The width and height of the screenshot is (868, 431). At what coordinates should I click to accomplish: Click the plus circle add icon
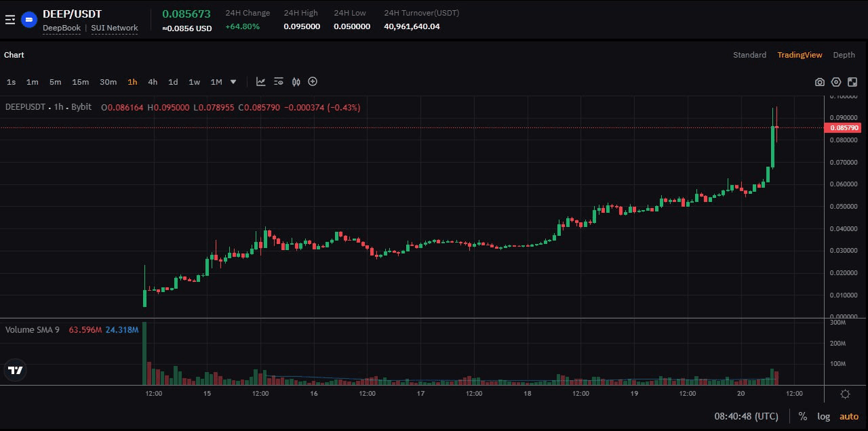point(313,82)
